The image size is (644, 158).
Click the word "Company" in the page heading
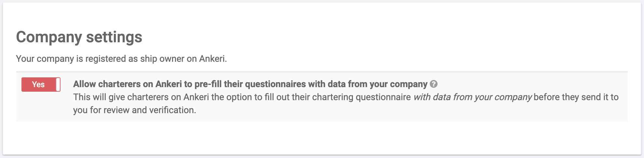49,37
